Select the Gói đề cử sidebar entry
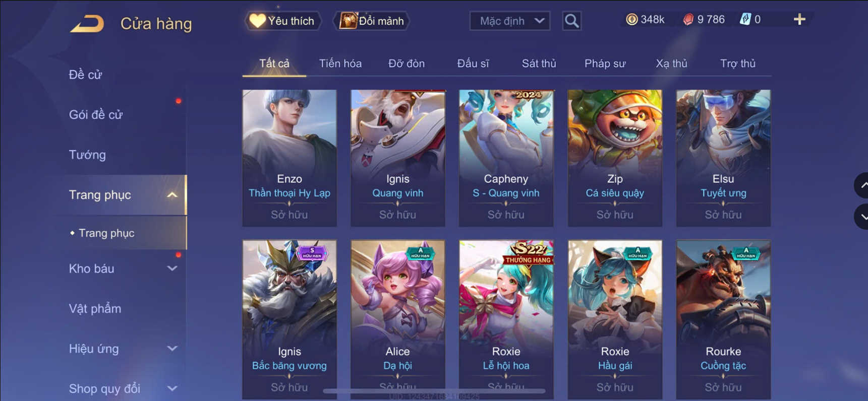868x401 pixels. (96, 115)
